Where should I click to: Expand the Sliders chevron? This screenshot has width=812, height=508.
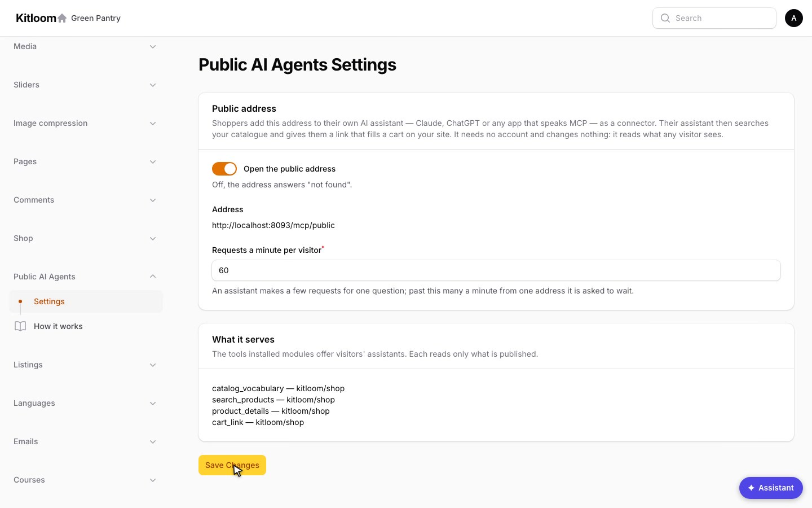[x=153, y=85]
